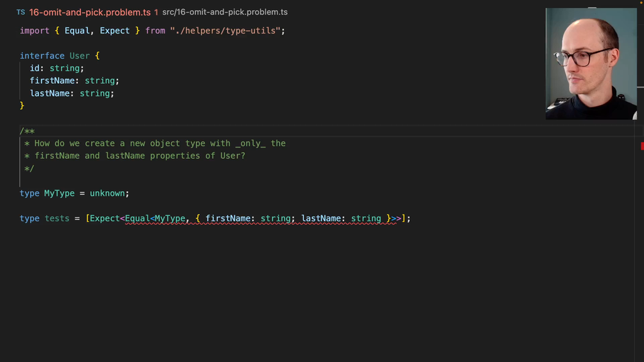Click the MyType name in the type declaration
This screenshot has height=362, width=644.
coord(60,193)
